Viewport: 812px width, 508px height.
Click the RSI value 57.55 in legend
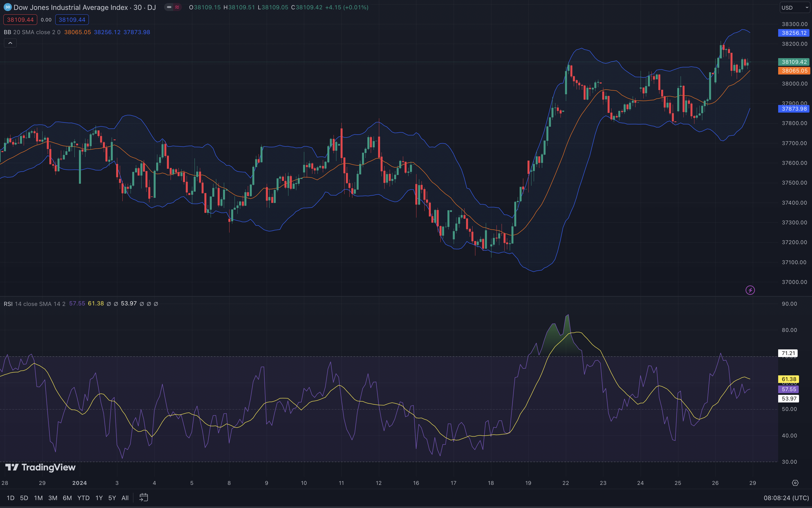(x=77, y=303)
